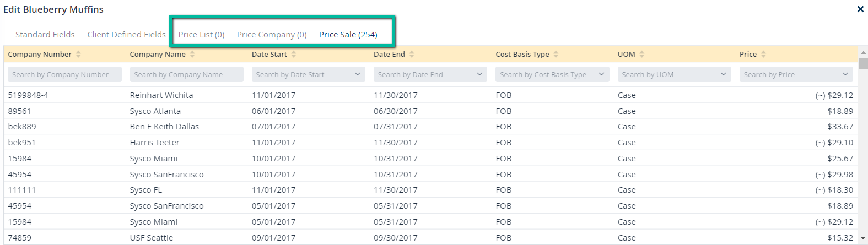Select the Price List (0) tab
The image size is (868, 245).
point(201,35)
